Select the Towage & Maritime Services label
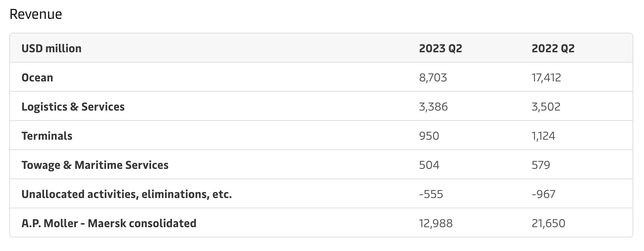 (95, 165)
